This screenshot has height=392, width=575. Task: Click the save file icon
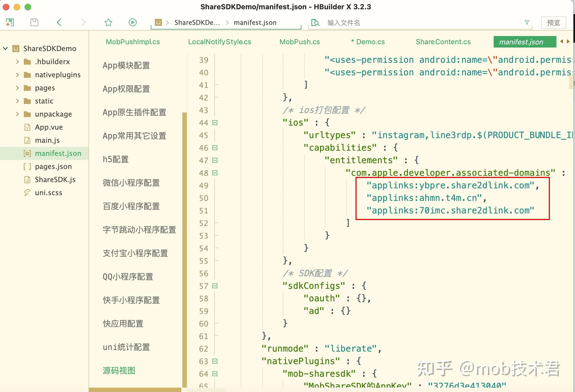[34, 22]
